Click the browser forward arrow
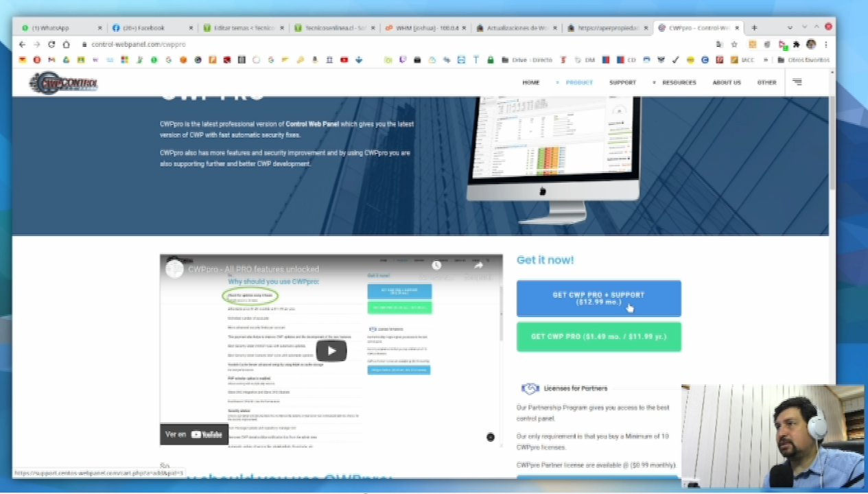The width and height of the screenshot is (868, 494). click(36, 44)
